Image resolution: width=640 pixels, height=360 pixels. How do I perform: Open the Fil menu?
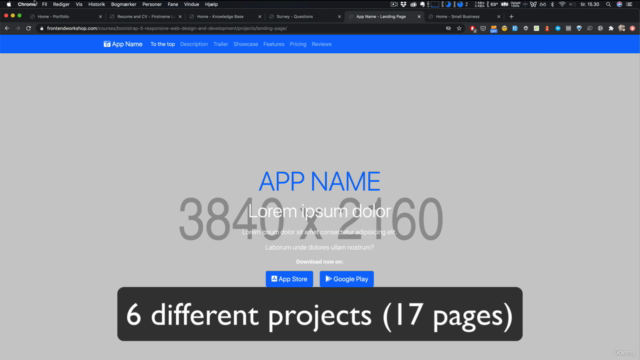(x=44, y=4)
